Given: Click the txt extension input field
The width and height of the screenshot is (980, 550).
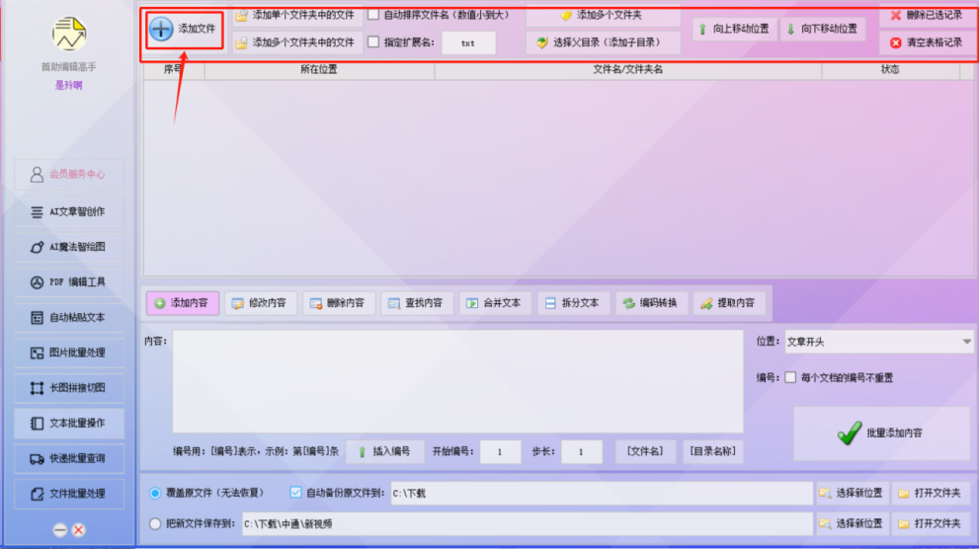Looking at the screenshot, I should (468, 43).
